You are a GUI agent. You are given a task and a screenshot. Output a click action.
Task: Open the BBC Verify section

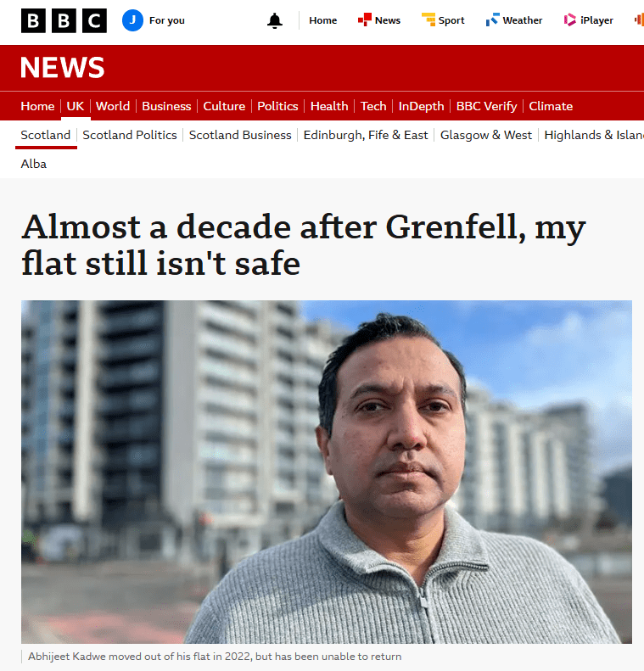(x=486, y=106)
